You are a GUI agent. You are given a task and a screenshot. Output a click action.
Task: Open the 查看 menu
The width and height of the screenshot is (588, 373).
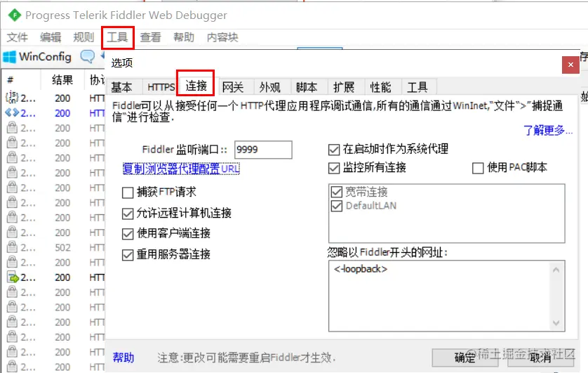pyautogui.click(x=150, y=37)
